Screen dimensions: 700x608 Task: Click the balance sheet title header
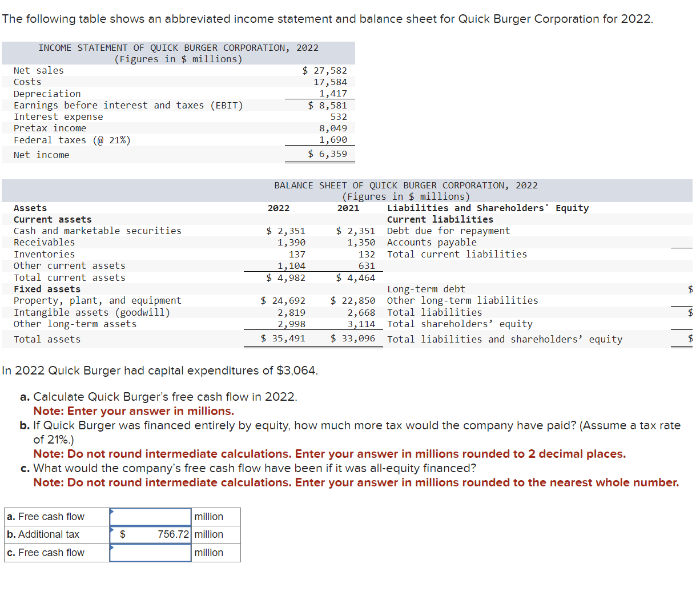point(406,191)
